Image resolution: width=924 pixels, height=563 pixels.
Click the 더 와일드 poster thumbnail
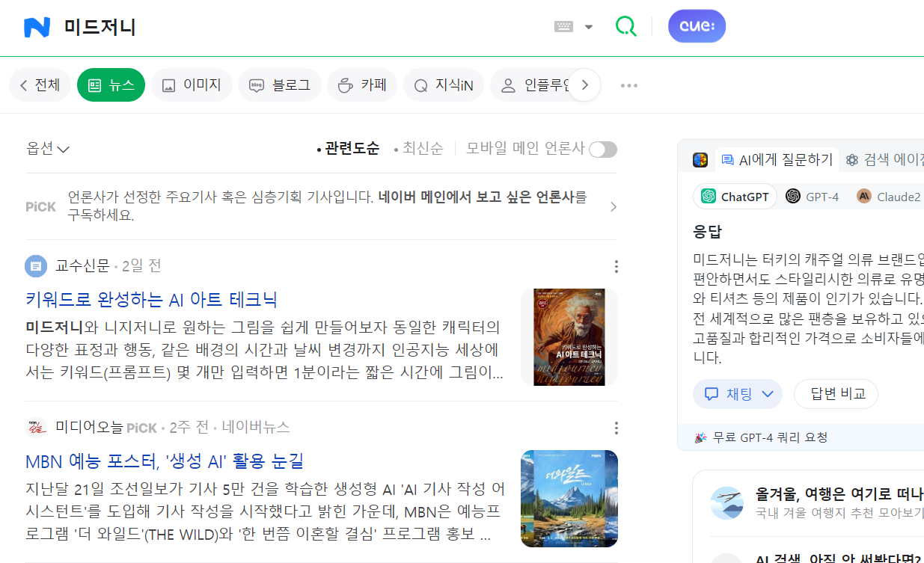tap(569, 499)
